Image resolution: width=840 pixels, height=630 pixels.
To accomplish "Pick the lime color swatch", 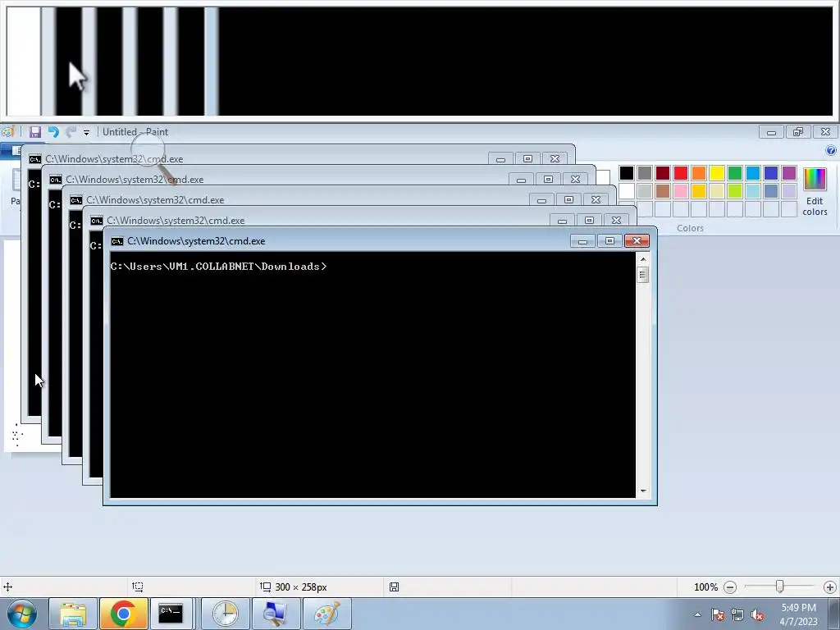I will pos(735,191).
